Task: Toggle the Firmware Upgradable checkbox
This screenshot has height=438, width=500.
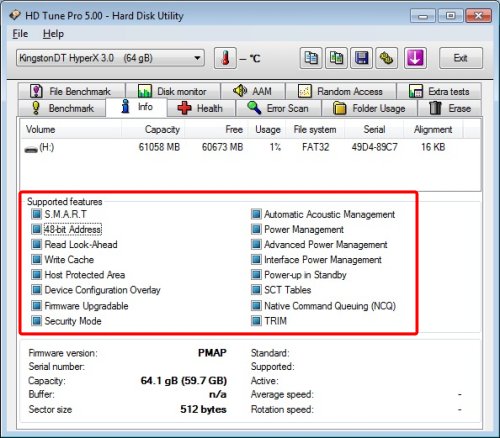Action: pos(36,306)
